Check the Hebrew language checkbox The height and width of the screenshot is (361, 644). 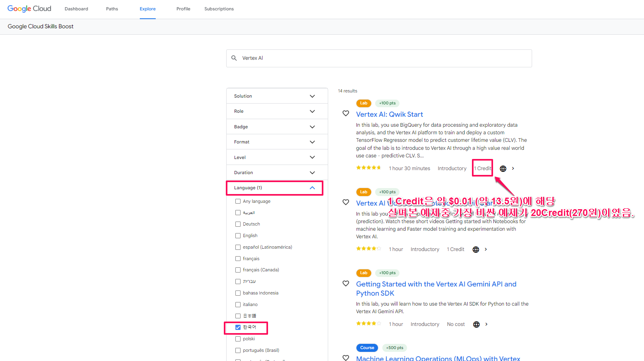(238, 282)
